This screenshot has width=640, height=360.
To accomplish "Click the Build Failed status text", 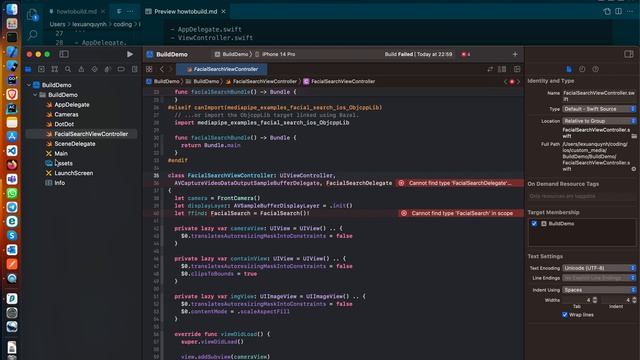I will coord(418,54).
